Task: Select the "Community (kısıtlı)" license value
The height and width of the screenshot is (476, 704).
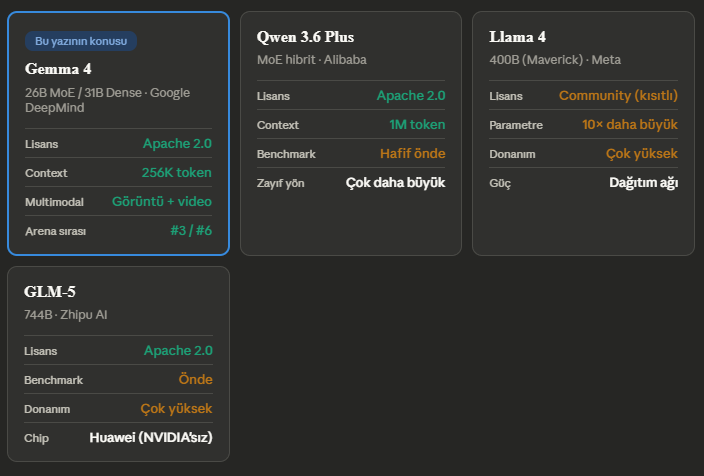Action: tap(618, 96)
